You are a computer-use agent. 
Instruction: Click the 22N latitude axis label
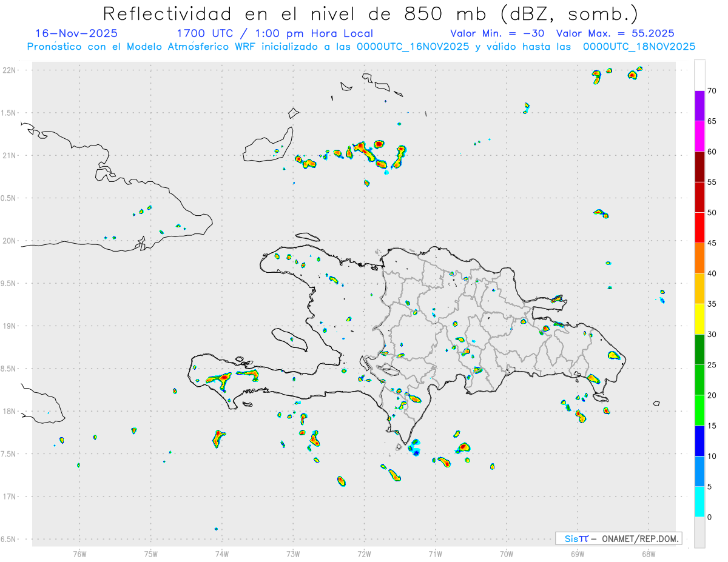[10, 70]
